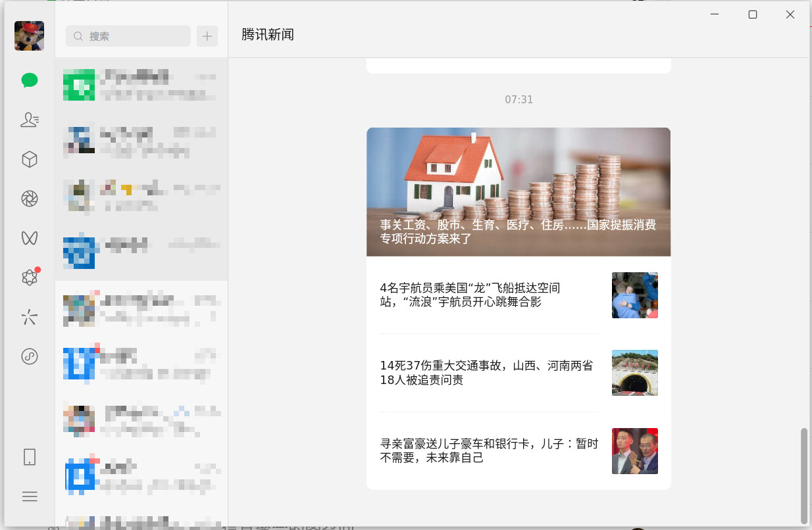Open the mobile phone icon in sidebar
The height and width of the screenshot is (530, 812).
click(x=30, y=457)
